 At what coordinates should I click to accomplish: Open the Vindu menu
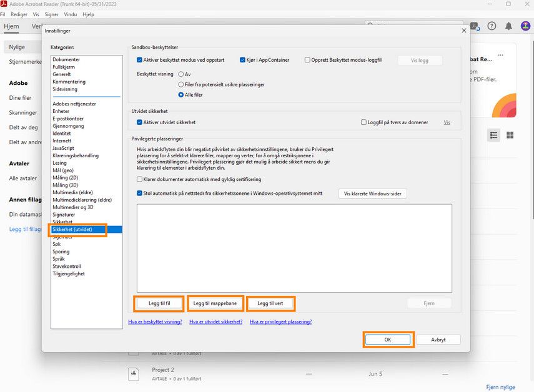[x=70, y=14]
